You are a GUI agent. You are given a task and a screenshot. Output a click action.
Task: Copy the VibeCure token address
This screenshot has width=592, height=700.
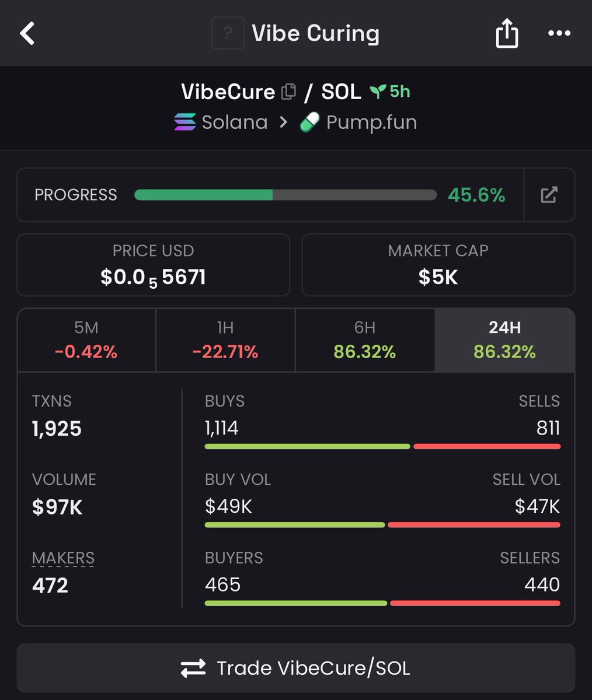click(x=289, y=92)
